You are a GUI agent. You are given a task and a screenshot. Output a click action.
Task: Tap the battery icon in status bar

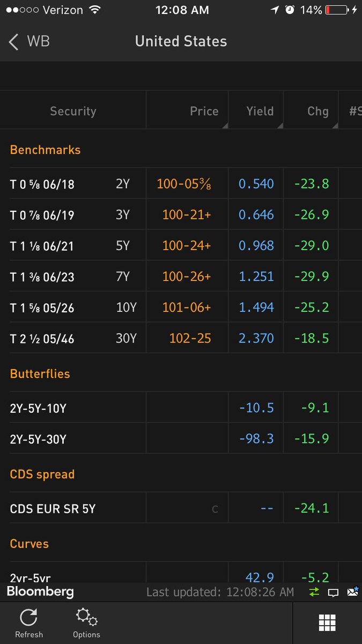tap(336, 10)
